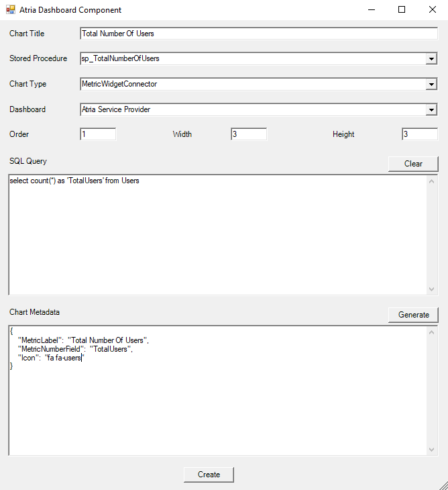
Task: Click the window resize grip corner
Action: tap(443, 485)
